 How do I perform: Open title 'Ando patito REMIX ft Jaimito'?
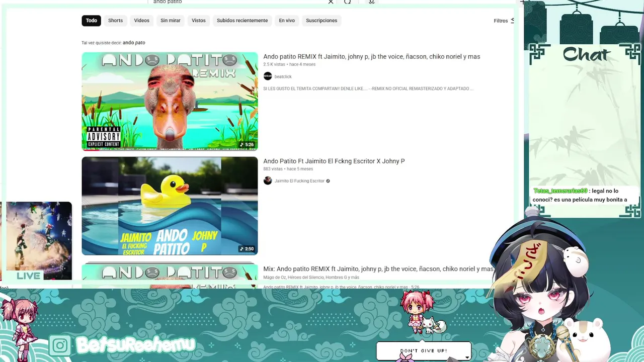(x=371, y=57)
